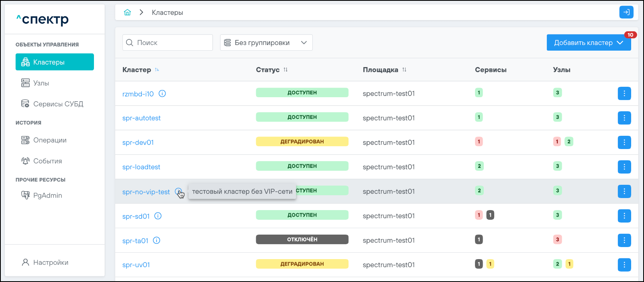Open the Без группировки grouping dropdown

click(266, 43)
